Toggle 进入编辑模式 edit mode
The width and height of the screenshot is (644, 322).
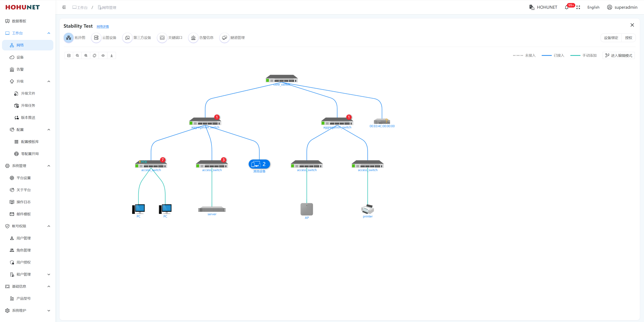tap(619, 55)
